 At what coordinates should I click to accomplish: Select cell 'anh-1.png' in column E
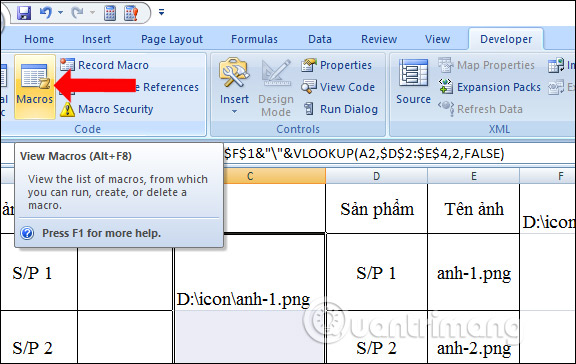(x=474, y=272)
